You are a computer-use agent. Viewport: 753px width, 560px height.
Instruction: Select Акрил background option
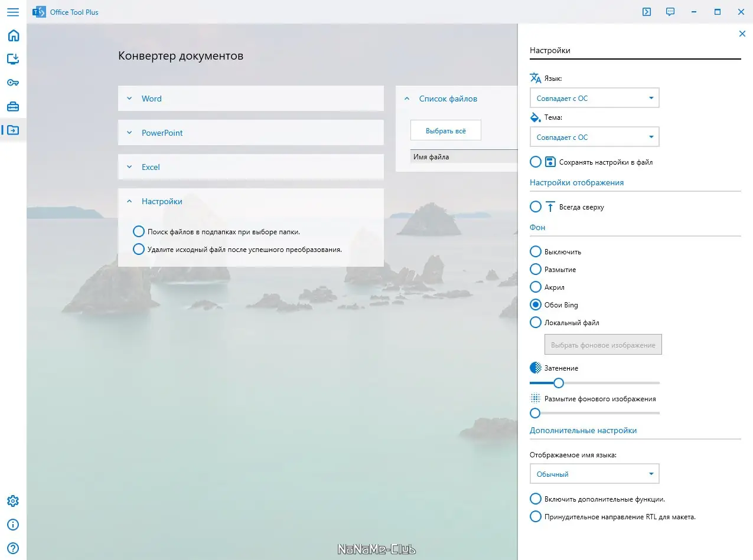click(x=547, y=287)
